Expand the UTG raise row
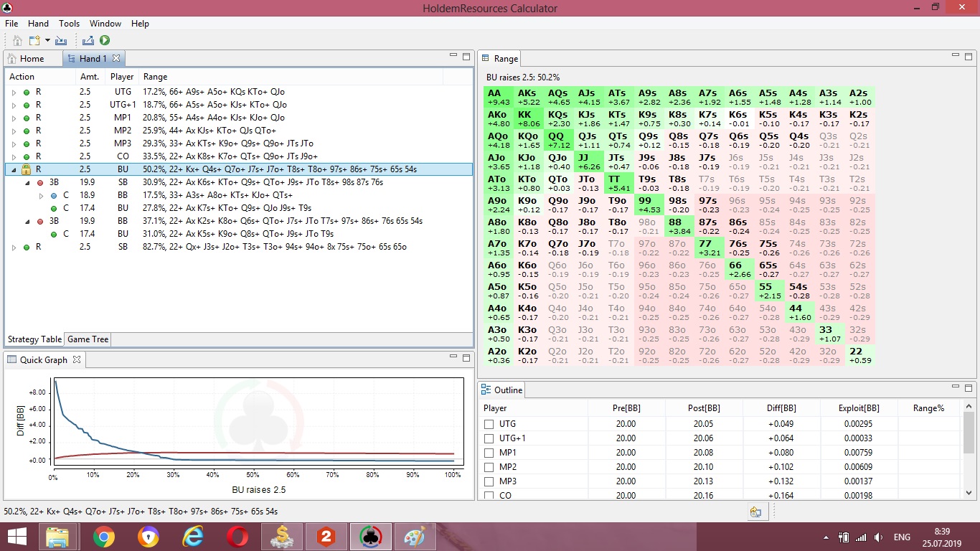 click(14, 93)
